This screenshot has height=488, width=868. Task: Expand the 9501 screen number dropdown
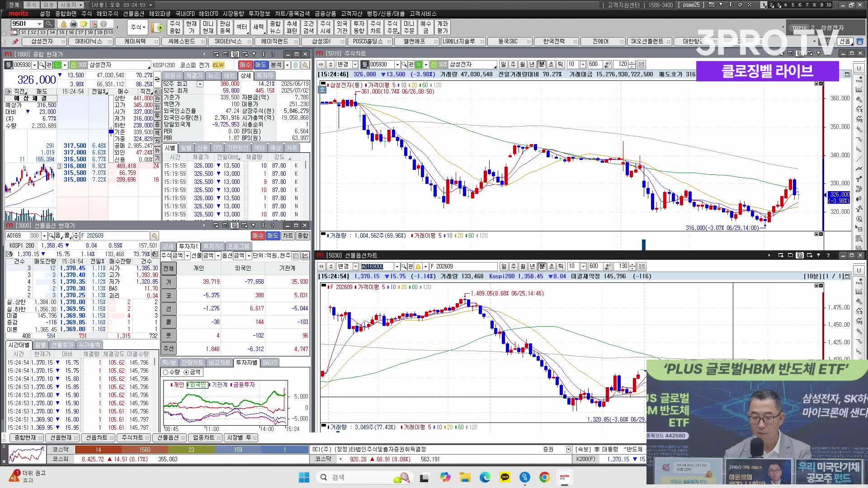[x=39, y=23]
